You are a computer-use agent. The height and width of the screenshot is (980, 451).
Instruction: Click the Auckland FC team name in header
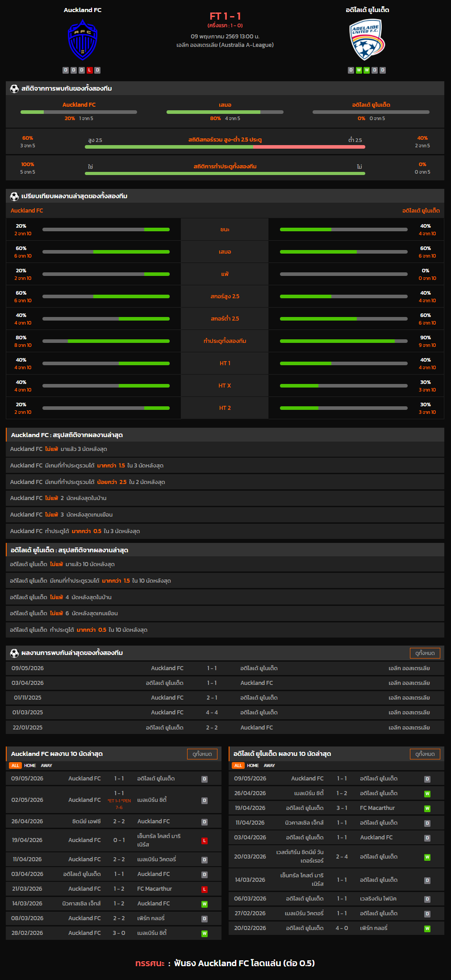(x=83, y=10)
